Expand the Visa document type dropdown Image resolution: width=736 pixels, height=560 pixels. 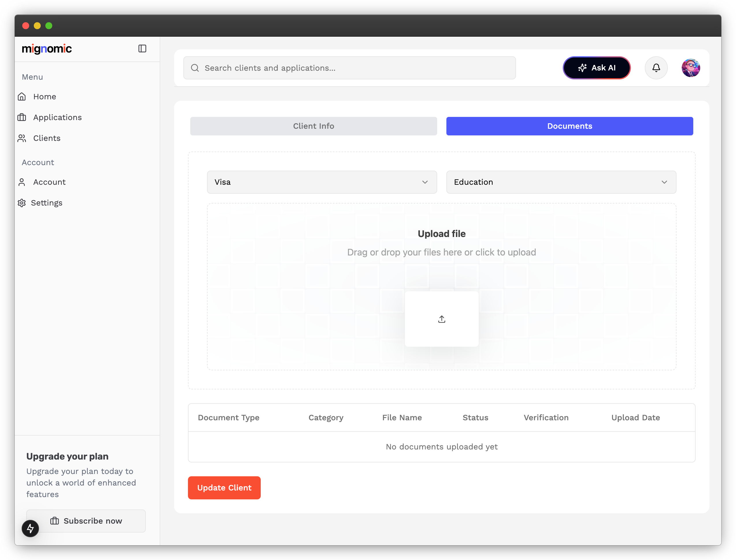[322, 182]
